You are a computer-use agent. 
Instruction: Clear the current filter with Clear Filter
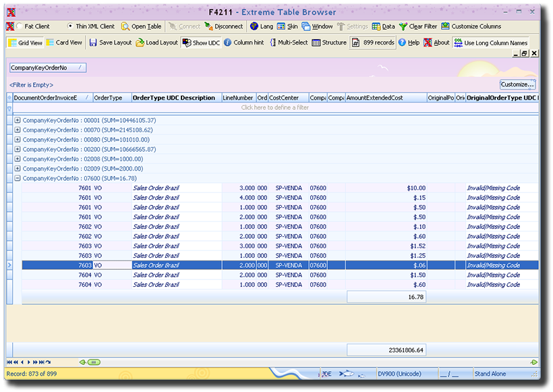[x=418, y=26]
